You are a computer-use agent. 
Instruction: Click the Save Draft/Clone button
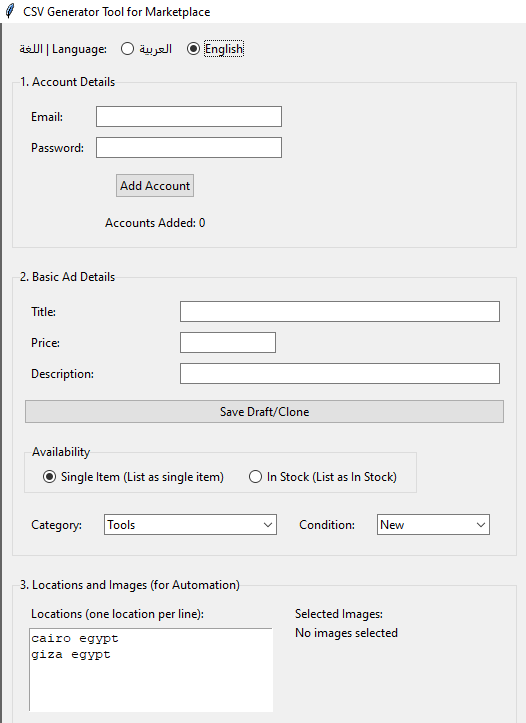pyautogui.click(x=264, y=412)
